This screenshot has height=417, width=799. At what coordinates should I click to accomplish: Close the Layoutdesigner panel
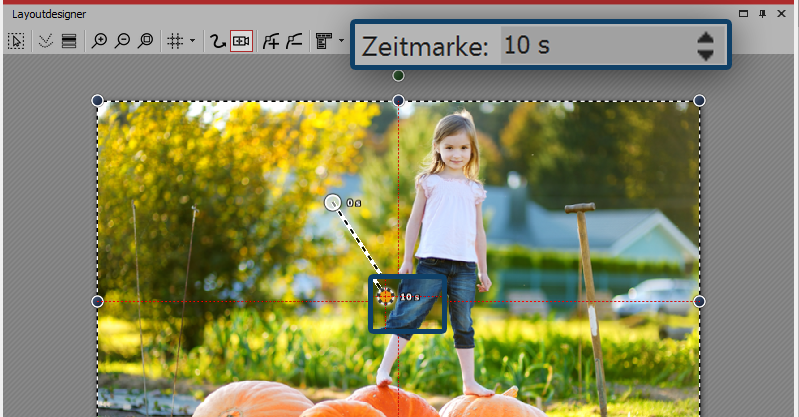[x=781, y=14]
